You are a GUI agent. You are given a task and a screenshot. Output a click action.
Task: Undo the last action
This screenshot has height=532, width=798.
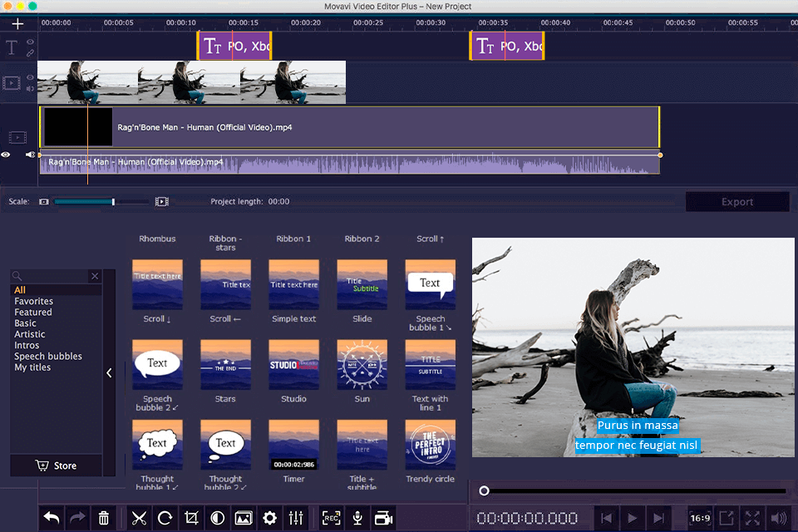[52, 518]
